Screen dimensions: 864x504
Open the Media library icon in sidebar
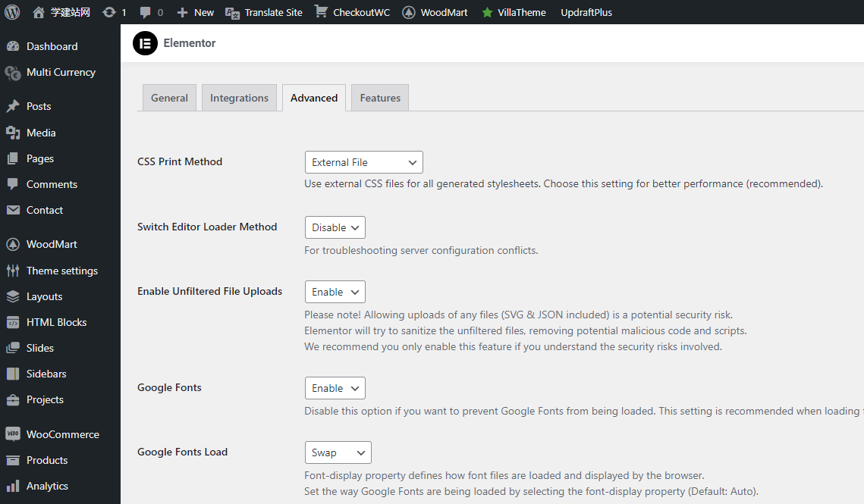tap(13, 133)
